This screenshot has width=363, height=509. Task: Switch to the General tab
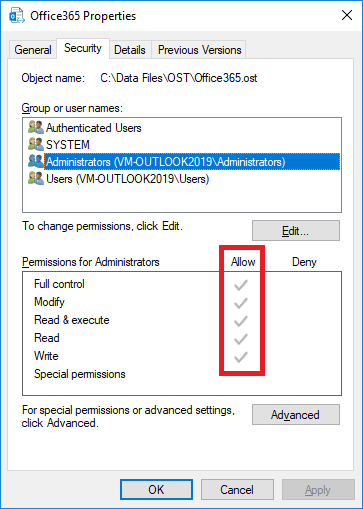33,50
